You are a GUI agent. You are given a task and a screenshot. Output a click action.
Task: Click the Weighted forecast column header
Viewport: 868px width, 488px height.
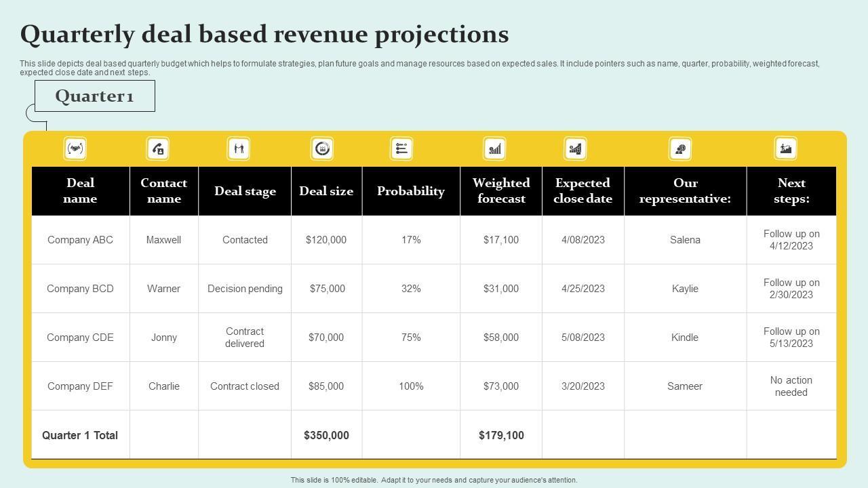pos(501,191)
